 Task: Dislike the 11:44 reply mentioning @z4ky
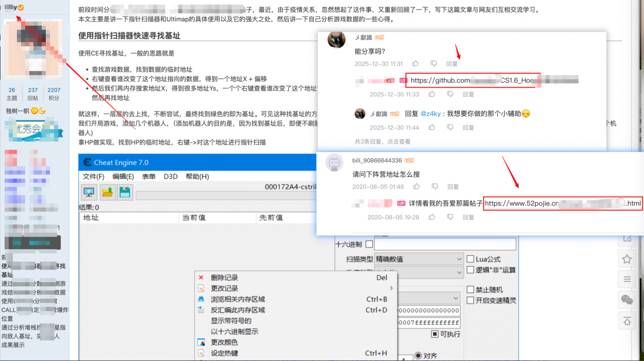450,127
